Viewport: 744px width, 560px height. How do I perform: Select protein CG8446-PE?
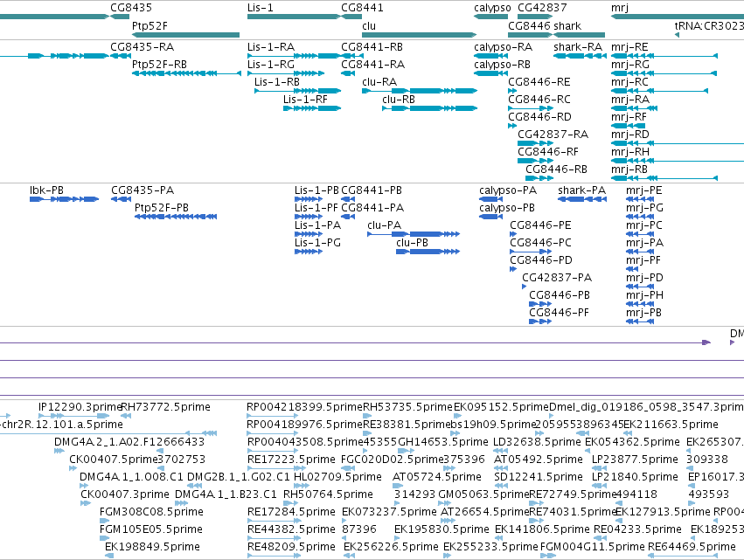540,225
